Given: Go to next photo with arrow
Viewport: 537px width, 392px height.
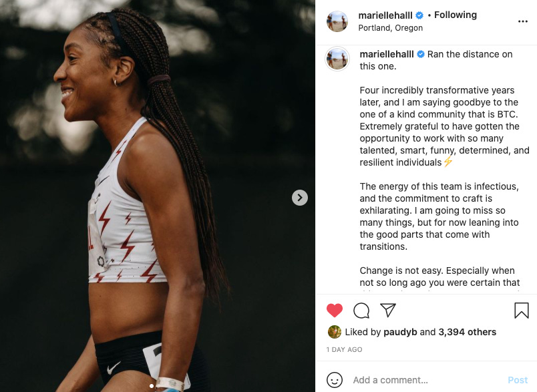Looking at the screenshot, I should (300, 198).
